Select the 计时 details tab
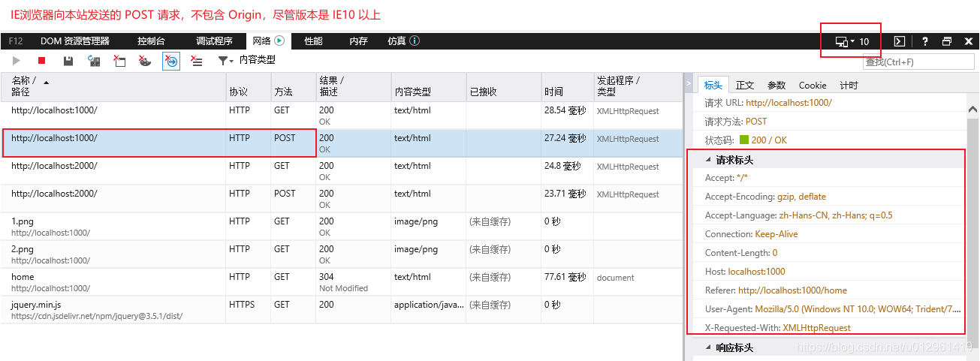Image resolution: width=980 pixels, height=361 pixels. [x=849, y=85]
